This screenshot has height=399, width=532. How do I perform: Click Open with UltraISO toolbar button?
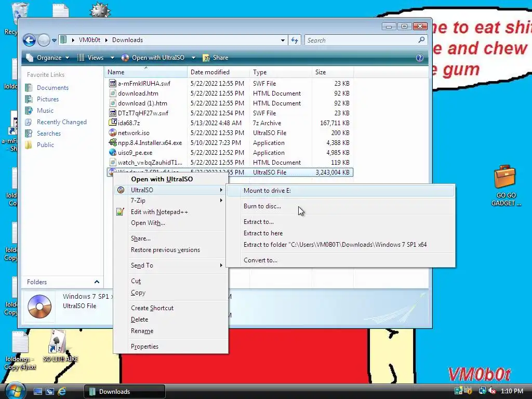tap(153, 58)
